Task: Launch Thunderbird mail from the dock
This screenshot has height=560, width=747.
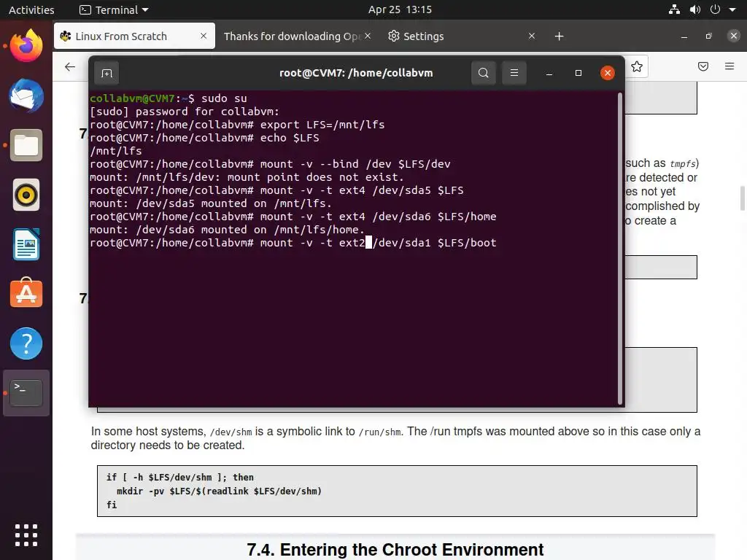Action: 26,96
